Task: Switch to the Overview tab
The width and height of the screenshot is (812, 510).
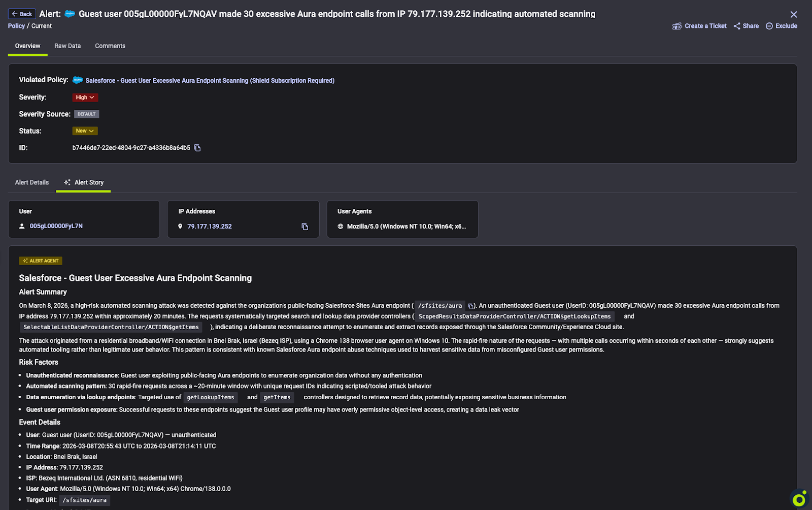Action: coord(27,46)
